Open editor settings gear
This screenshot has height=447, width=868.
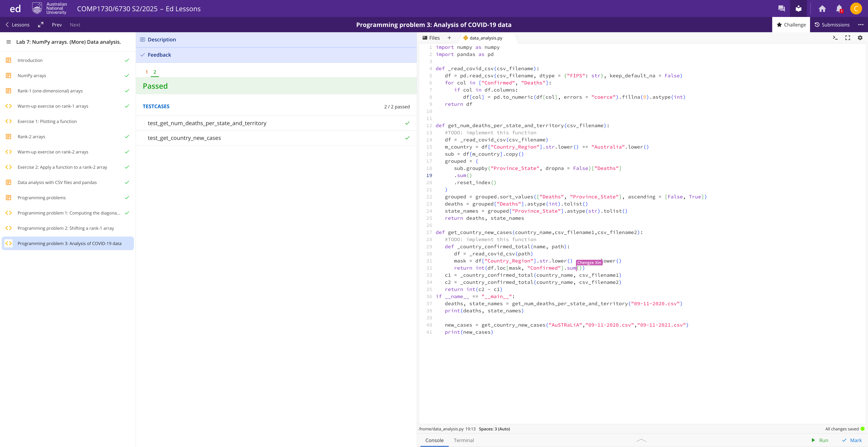pos(860,38)
